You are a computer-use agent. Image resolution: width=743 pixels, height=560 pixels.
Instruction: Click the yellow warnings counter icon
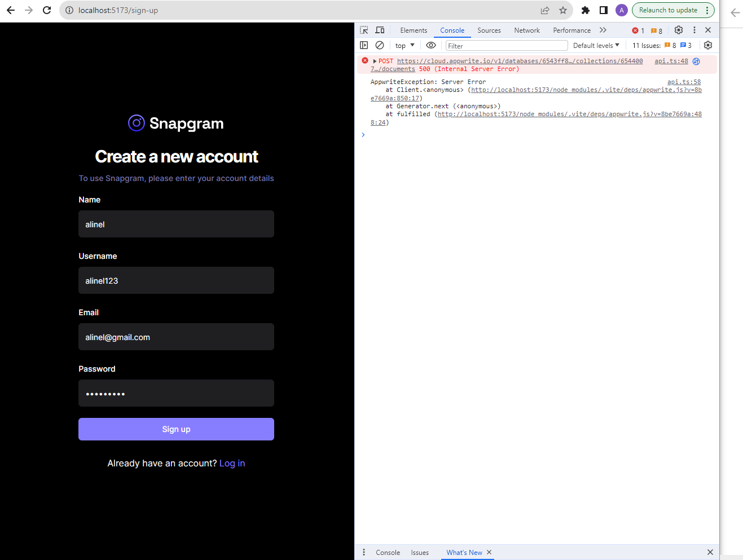tap(654, 30)
